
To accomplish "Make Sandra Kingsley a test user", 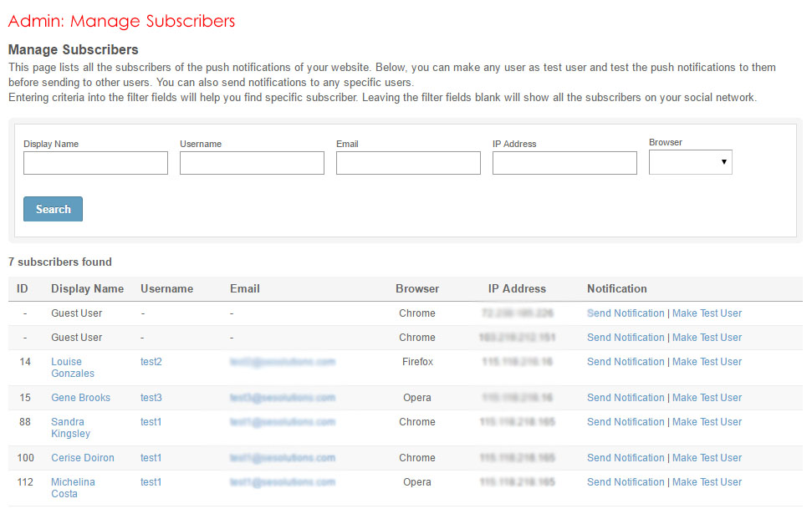I will [x=707, y=422].
